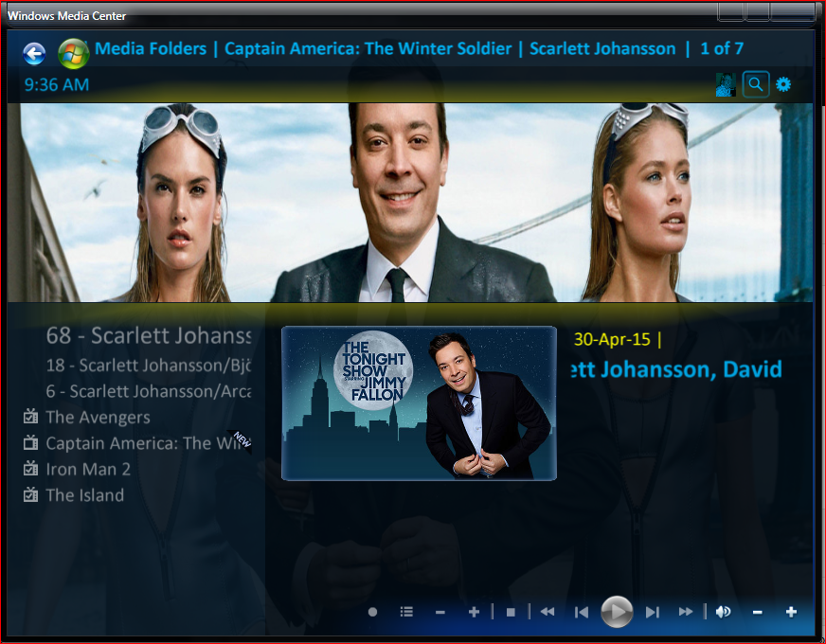
Task: Click the 'Johansson, David' episode title
Action: pos(677,369)
